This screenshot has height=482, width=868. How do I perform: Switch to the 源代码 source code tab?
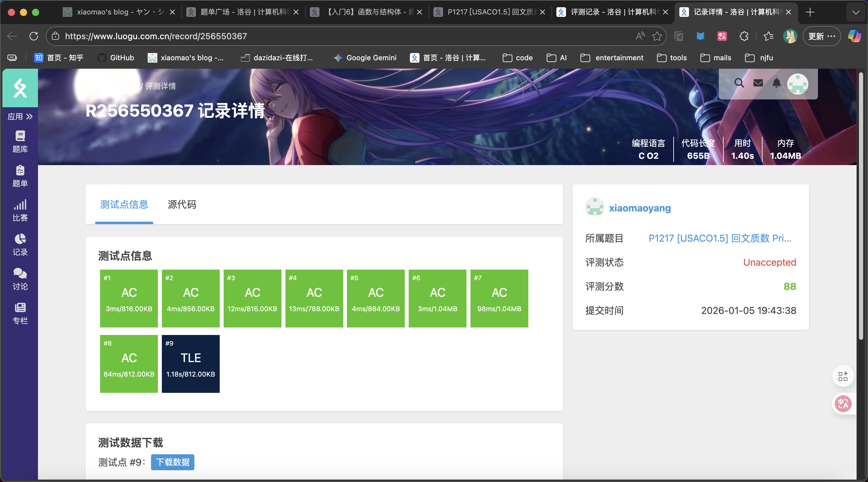coord(182,205)
